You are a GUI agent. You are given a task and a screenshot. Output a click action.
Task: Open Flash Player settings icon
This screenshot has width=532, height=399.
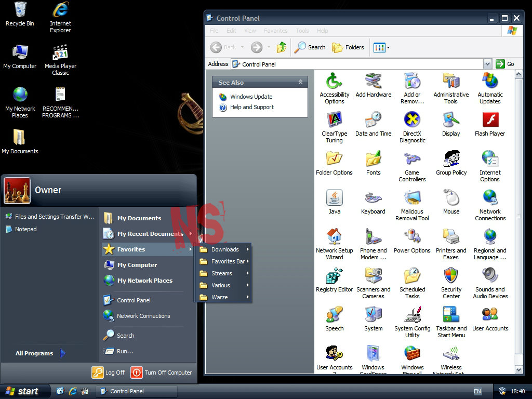(490, 124)
